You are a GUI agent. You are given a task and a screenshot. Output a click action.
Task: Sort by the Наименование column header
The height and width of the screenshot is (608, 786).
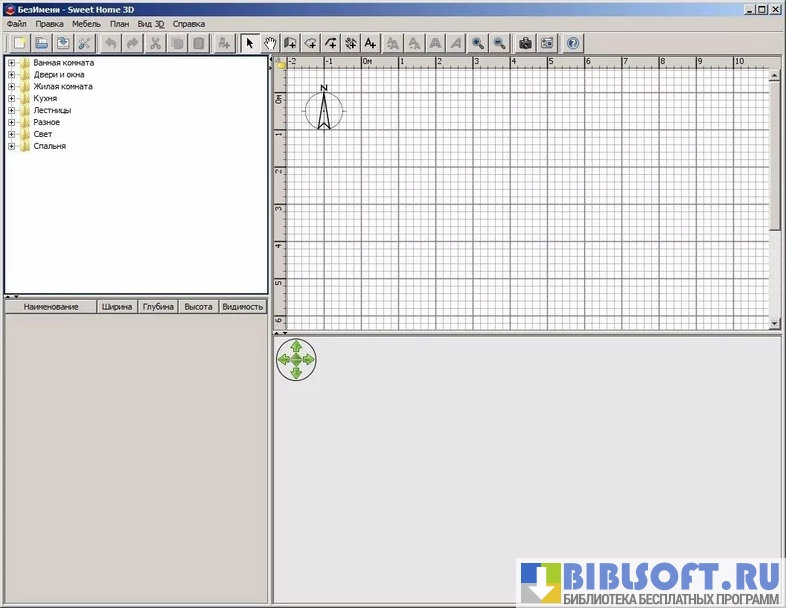pyautogui.click(x=51, y=307)
